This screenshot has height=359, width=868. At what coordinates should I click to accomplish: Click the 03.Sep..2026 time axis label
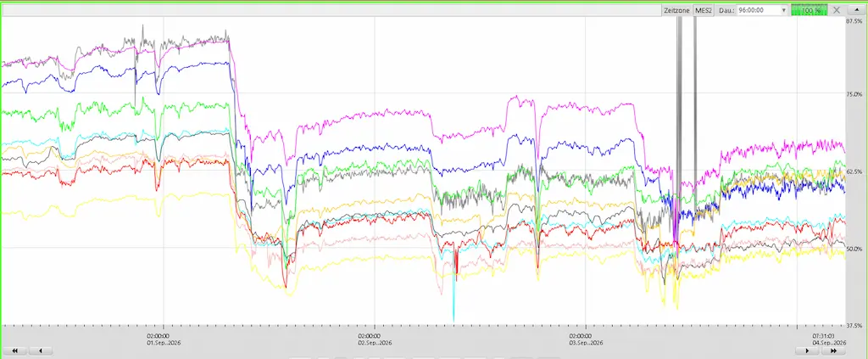pos(587,342)
